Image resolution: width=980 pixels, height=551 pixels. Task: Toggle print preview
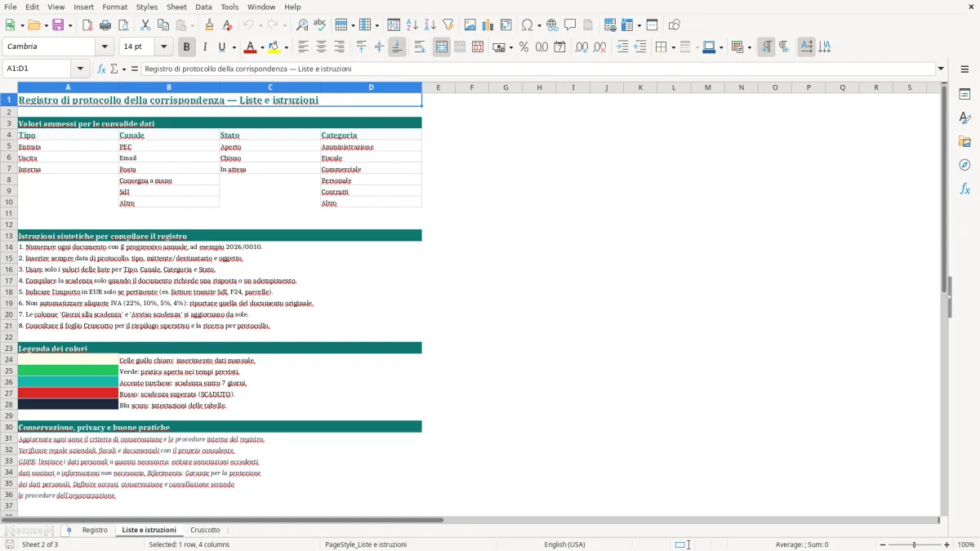(122, 25)
